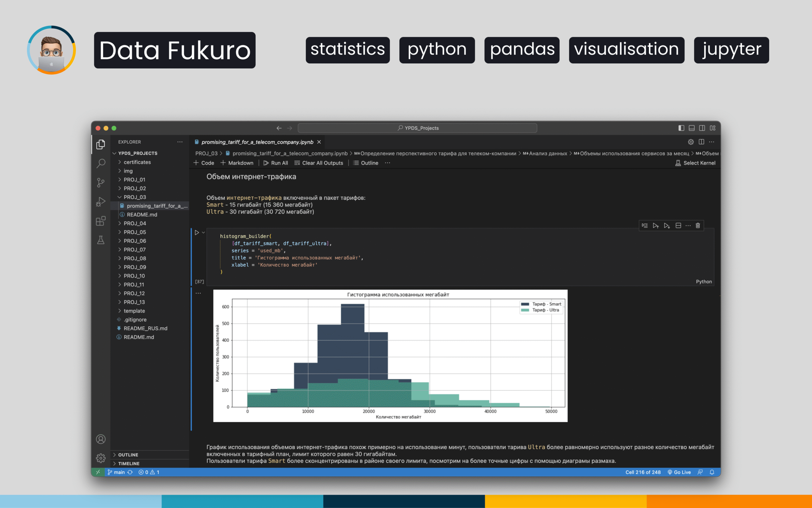
Task: Click Run All in notebook toolbar
Action: [276, 163]
